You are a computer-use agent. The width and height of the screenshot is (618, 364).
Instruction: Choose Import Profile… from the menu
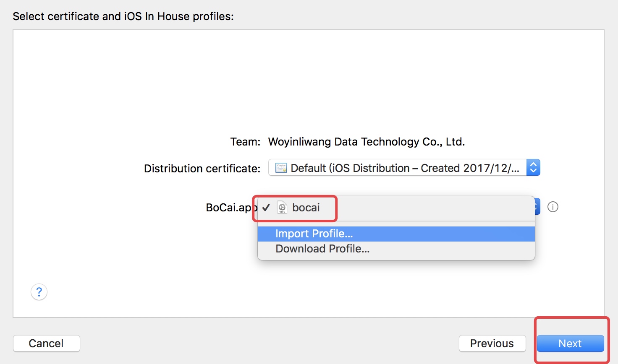tap(314, 234)
